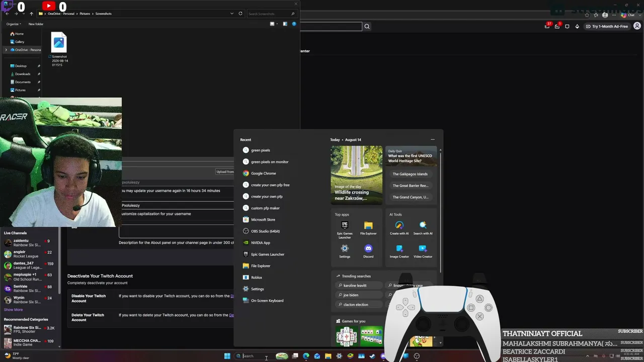Click Search Screenshots field in File Explorer
Viewport: 644px width, 362px height.
coord(271,14)
